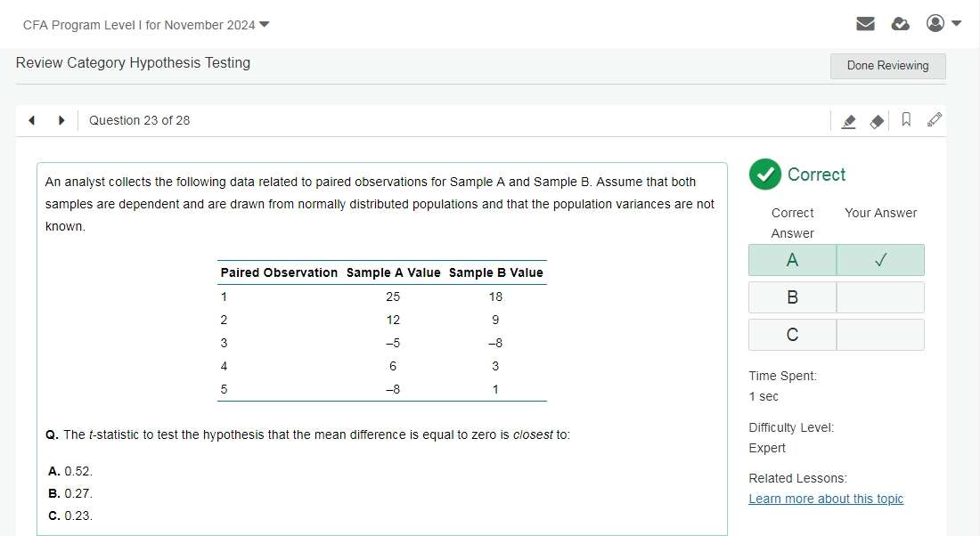This screenshot has width=980, height=536.
Task: Go to the next question arrow
Action: coord(61,120)
